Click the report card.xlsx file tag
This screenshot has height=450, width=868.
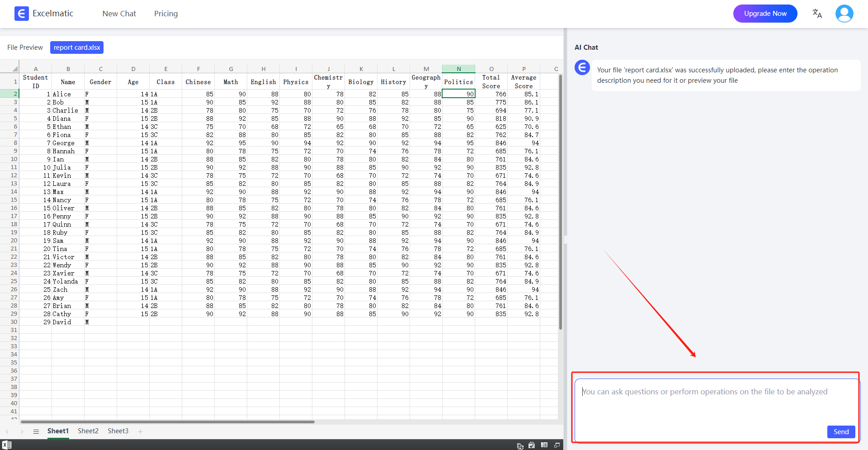[77, 47]
